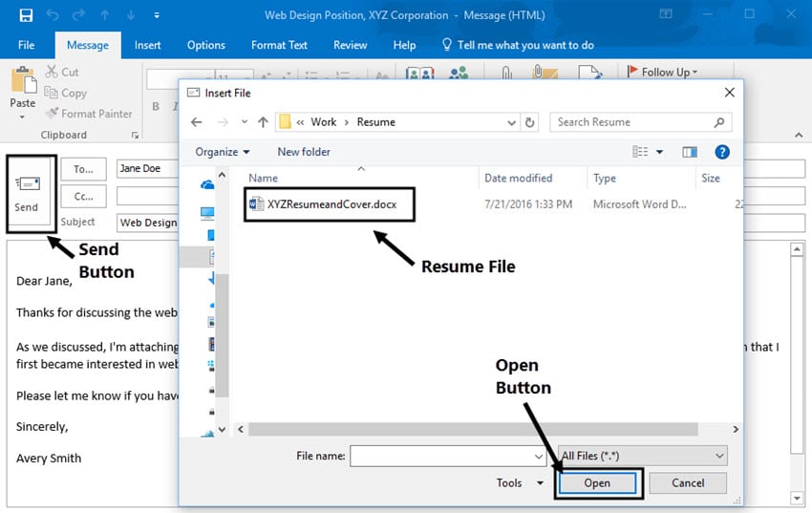Open the Organize dropdown menu
The image size is (812, 513).
(x=223, y=152)
